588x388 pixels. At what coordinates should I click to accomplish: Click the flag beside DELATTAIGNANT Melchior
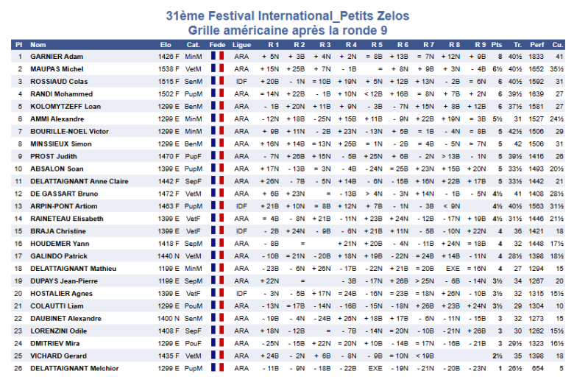(x=217, y=368)
